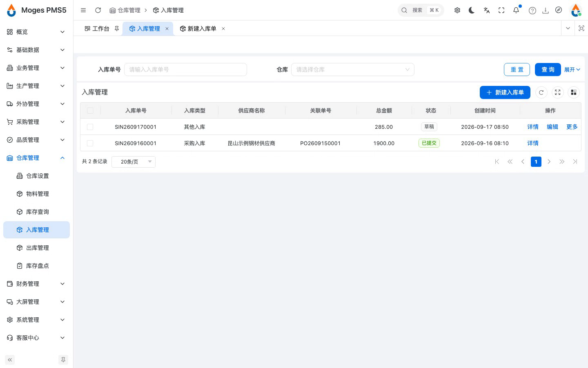Screen dimensions: 588x368
Task: Tick the select-all checkbox in table header
Action: click(90, 110)
